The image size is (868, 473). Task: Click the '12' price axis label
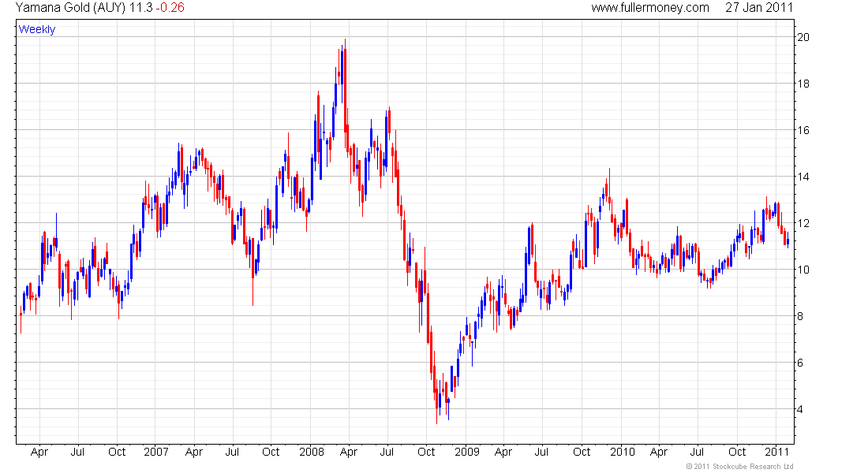(x=803, y=223)
